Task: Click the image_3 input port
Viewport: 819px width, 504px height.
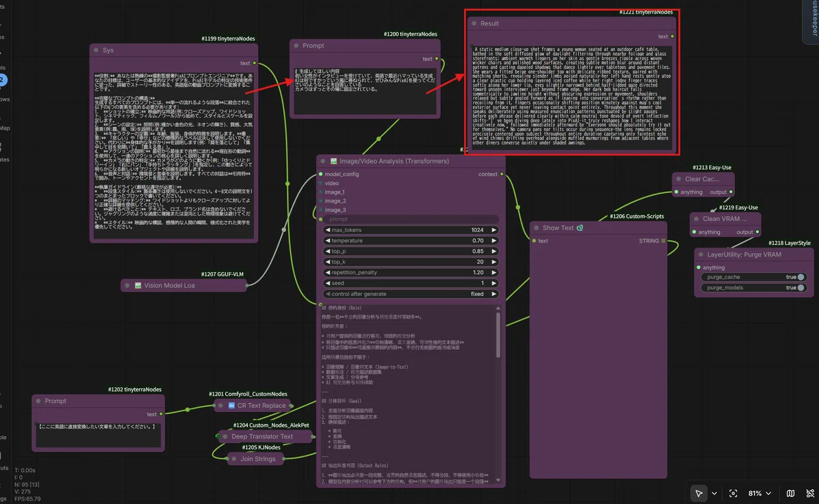Action: coord(319,210)
